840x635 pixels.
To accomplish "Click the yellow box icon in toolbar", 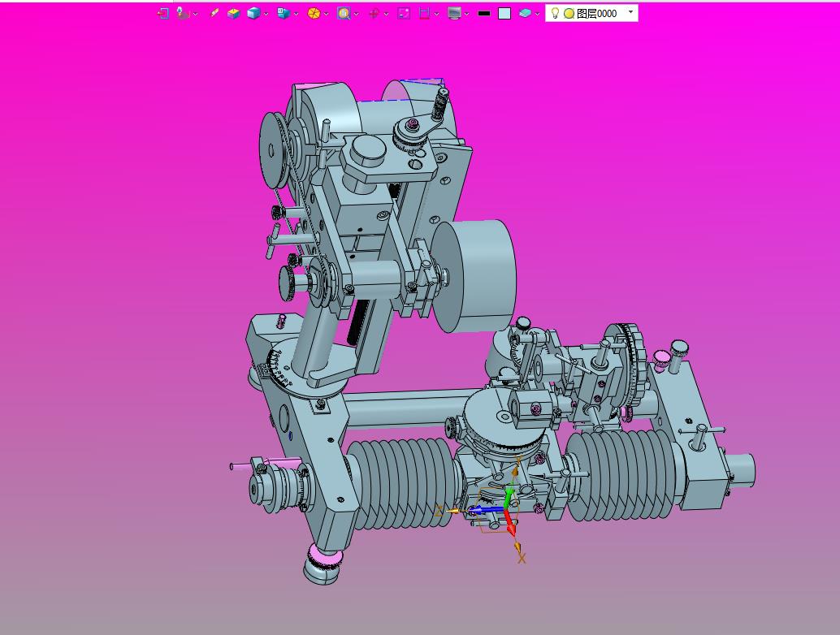I will click(233, 13).
